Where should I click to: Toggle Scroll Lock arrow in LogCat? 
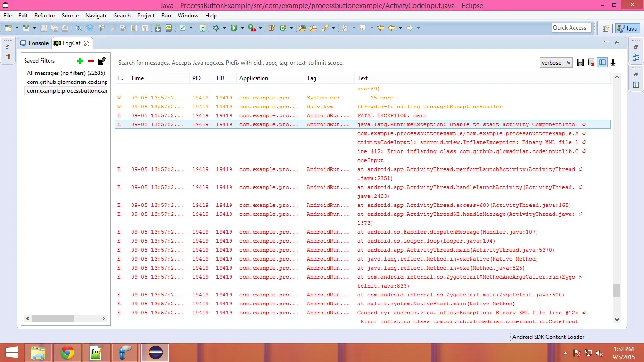pos(613,62)
